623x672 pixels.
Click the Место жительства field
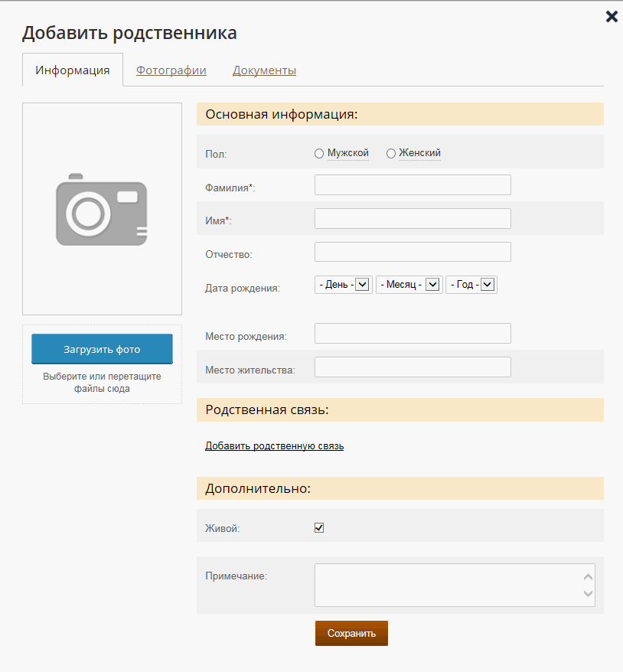click(x=413, y=367)
